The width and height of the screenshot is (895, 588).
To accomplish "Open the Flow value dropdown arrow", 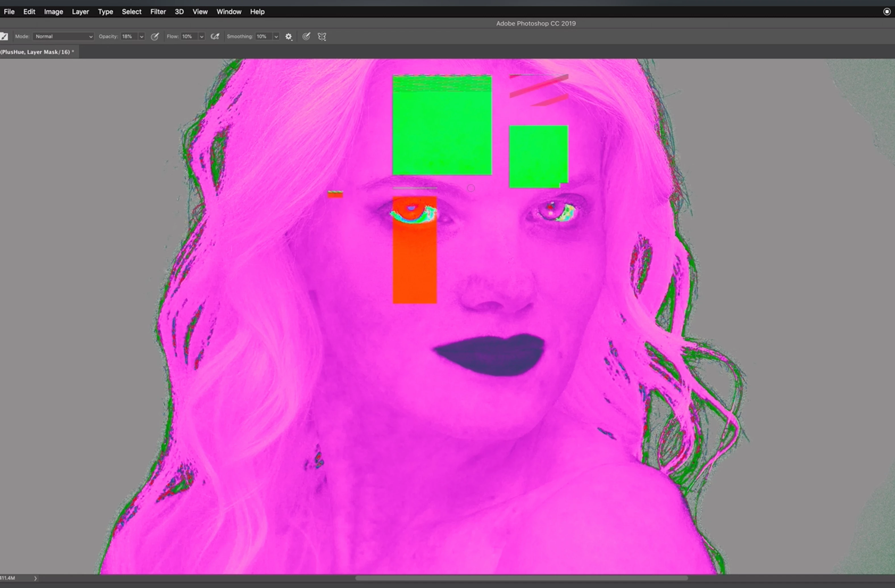I will tap(201, 36).
